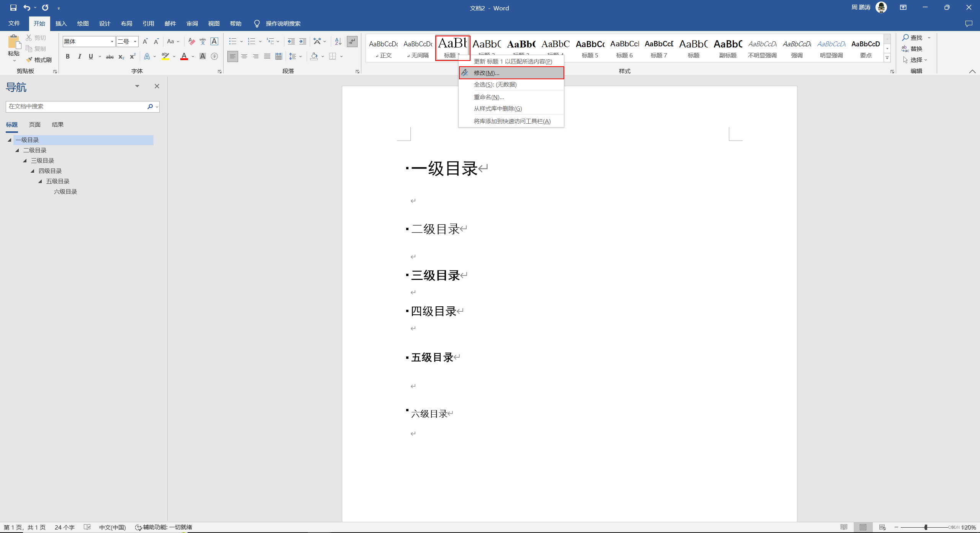
Task: Toggle Italic formatting
Action: point(79,56)
